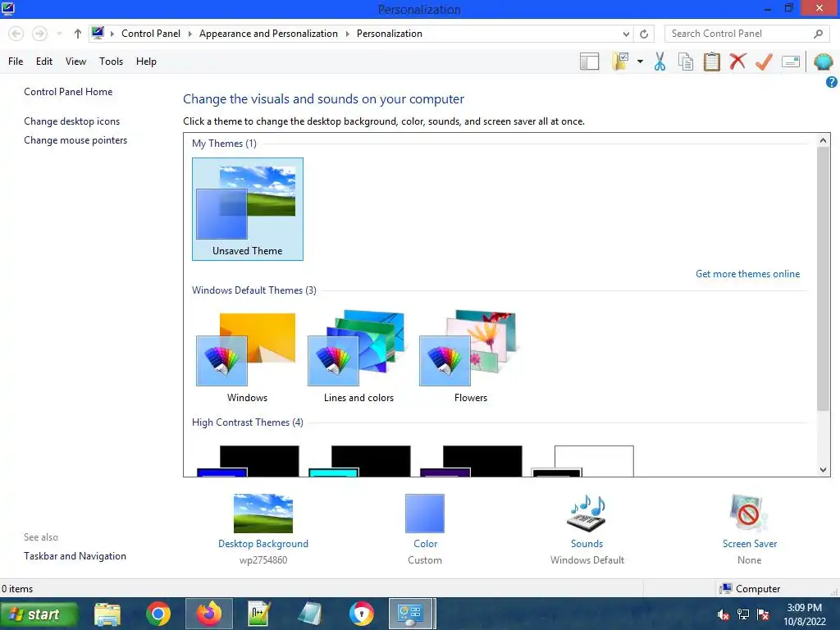
Task: Toggle the preview pane layout icon
Action: coord(589,62)
